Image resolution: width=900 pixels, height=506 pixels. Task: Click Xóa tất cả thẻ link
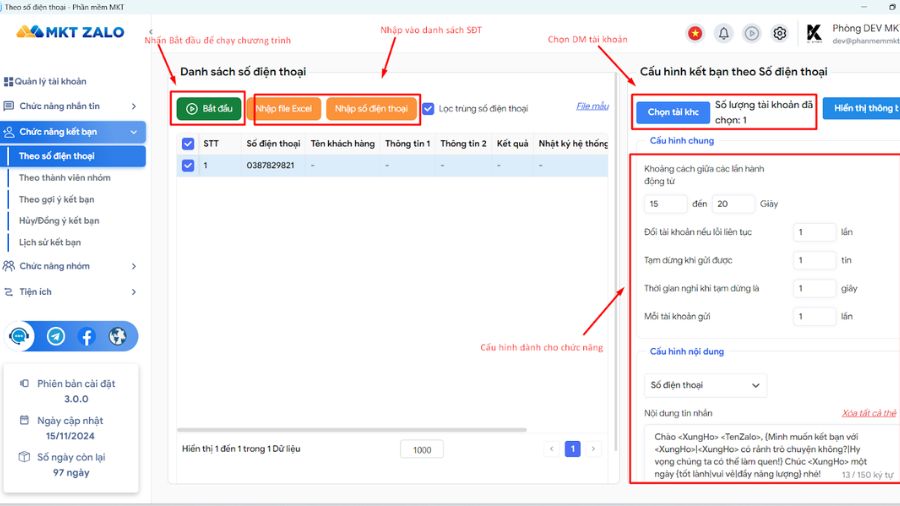(x=869, y=413)
